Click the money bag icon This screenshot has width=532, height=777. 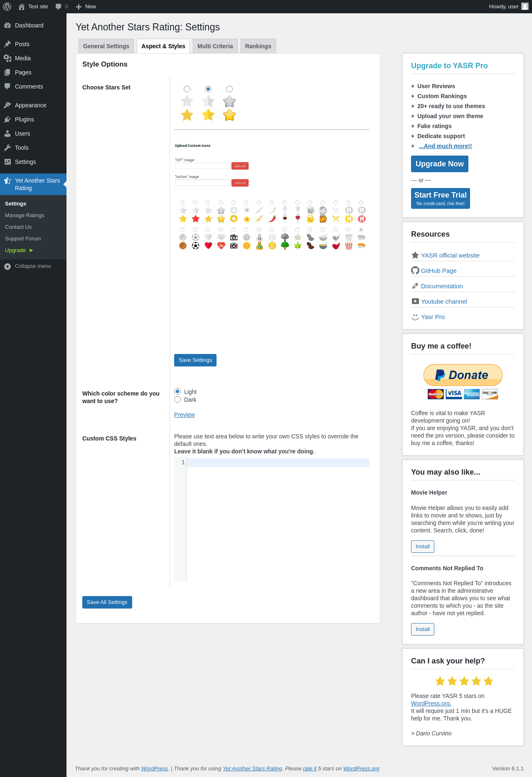pyautogui.click(x=259, y=246)
